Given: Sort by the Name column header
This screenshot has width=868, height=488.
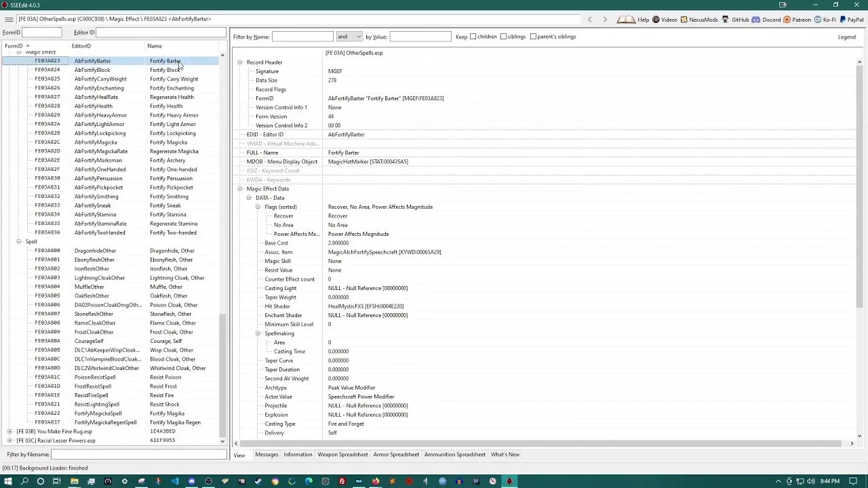Looking at the screenshot, I should point(182,46).
